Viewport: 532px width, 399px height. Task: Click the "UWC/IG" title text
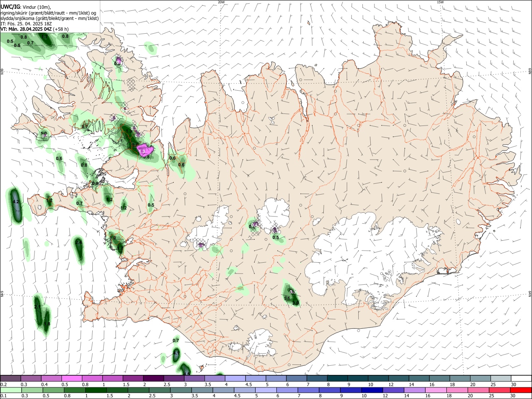click(10, 7)
